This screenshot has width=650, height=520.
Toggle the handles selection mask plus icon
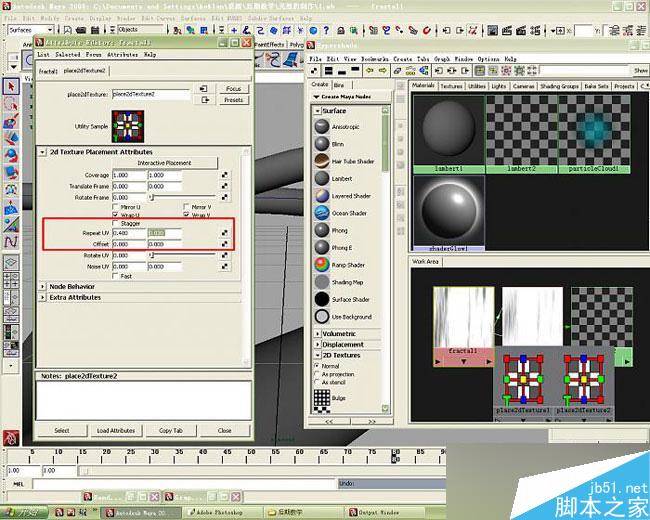click(x=234, y=30)
